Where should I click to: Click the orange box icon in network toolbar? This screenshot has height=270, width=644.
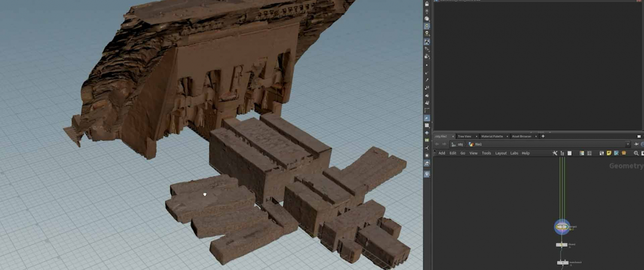click(x=623, y=153)
